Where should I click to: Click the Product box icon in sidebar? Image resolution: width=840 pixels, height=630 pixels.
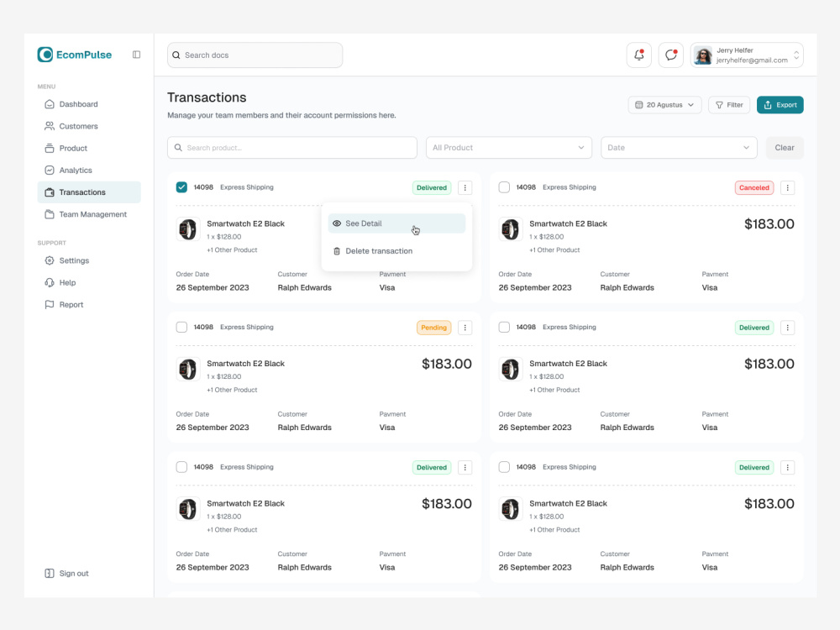50,148
